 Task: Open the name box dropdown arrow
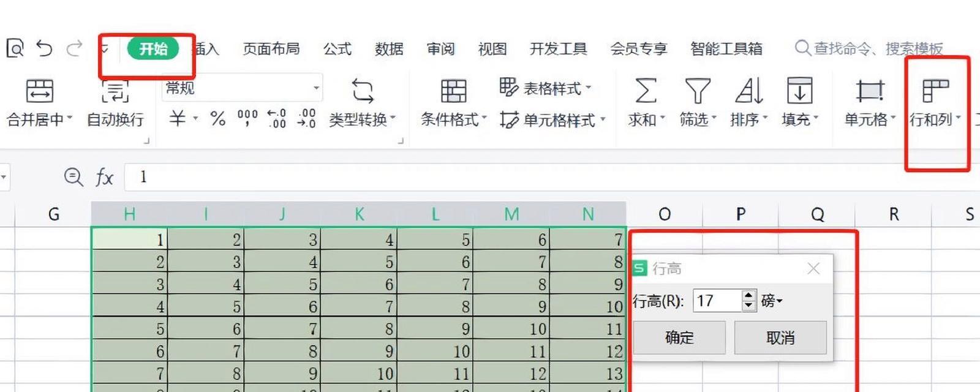point(4,177)
